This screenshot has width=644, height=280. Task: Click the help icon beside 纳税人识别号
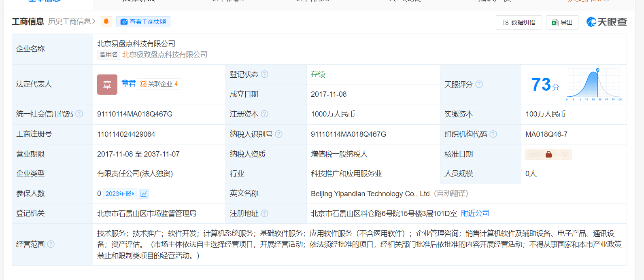[279, 134]
